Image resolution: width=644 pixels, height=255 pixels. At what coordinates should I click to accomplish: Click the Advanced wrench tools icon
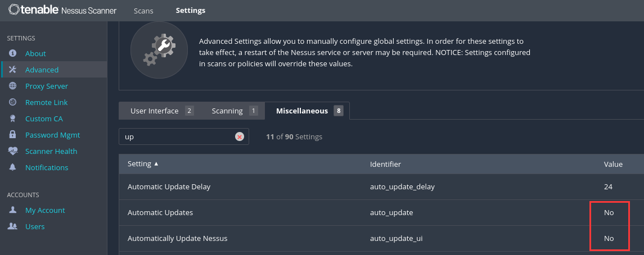coord(13,70)
